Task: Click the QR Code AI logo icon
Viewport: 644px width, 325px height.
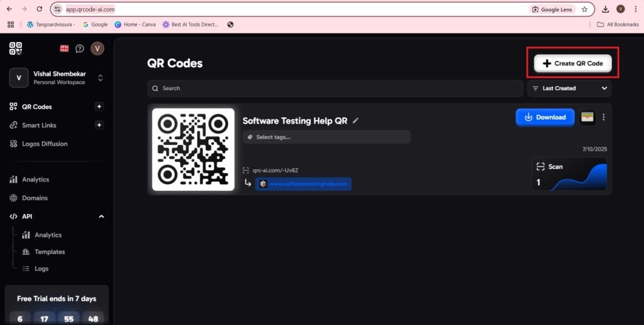Action: 16,48
